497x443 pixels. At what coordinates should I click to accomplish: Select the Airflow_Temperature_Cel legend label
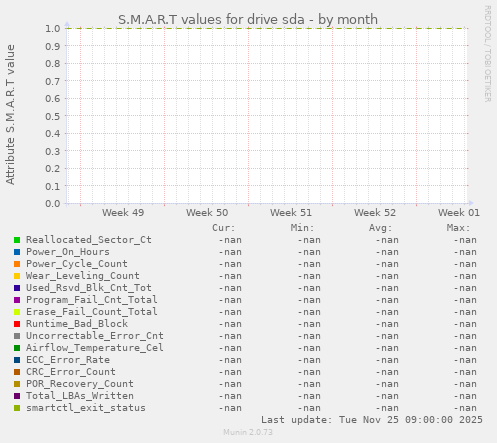(95, 348)
